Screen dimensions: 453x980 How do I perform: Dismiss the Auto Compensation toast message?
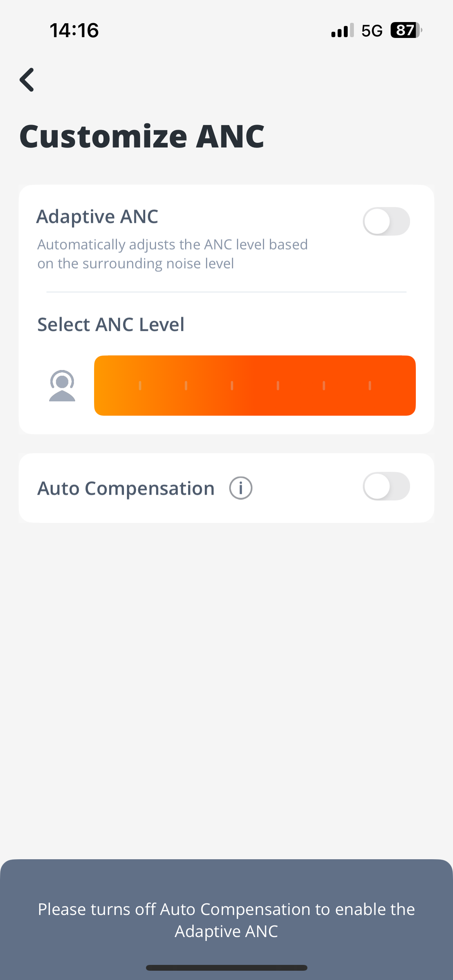click(226, 920)
